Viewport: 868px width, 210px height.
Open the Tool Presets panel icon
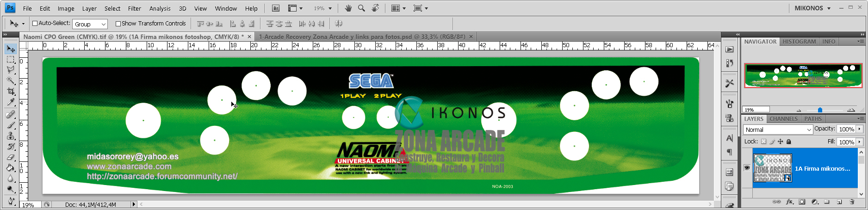point(730,83)
